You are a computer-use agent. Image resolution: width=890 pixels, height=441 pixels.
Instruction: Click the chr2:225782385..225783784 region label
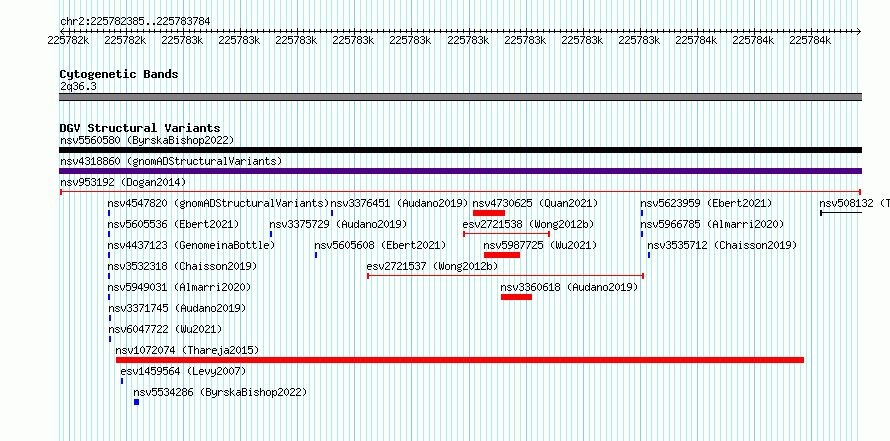tap(135, 22)
